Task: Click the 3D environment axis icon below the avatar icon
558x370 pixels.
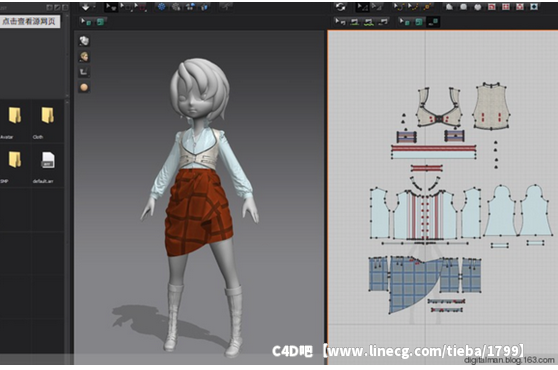Action: click(84, 72)
